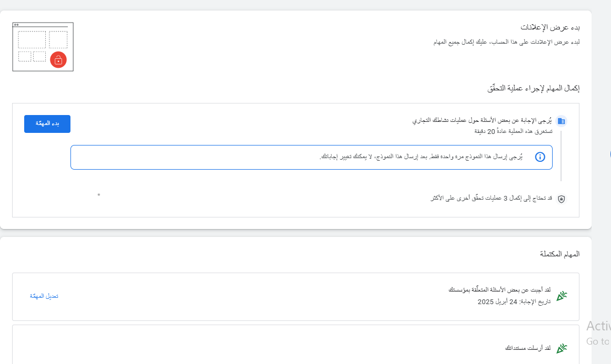Click the "المهام المكتملة" section heading

tap(559, 254)
